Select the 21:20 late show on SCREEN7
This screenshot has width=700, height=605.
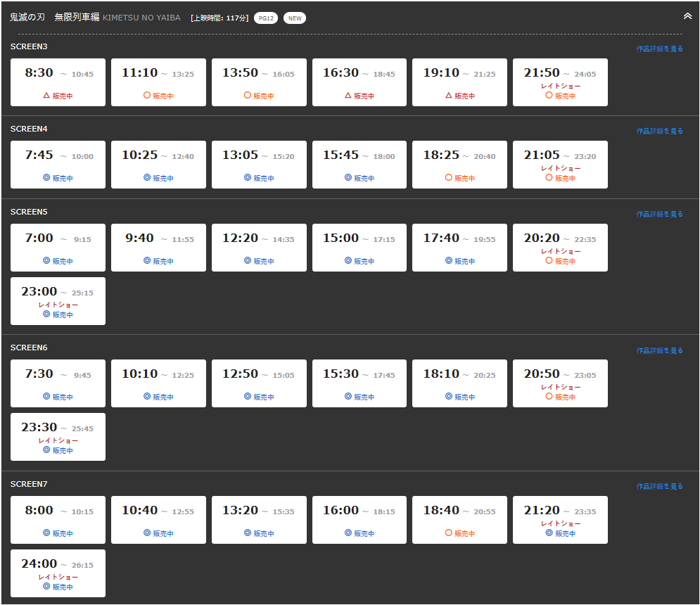pos(560,520)
